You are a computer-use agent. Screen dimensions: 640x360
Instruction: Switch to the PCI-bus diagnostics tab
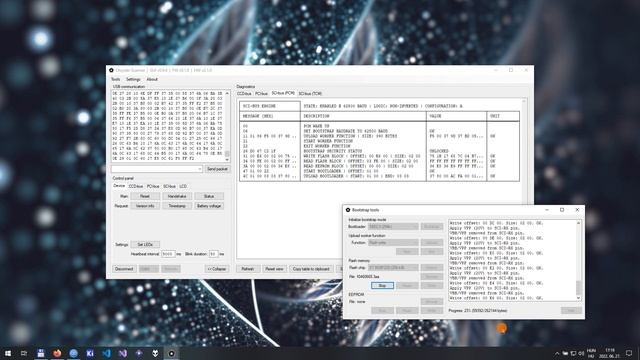(x=261, y=93)
